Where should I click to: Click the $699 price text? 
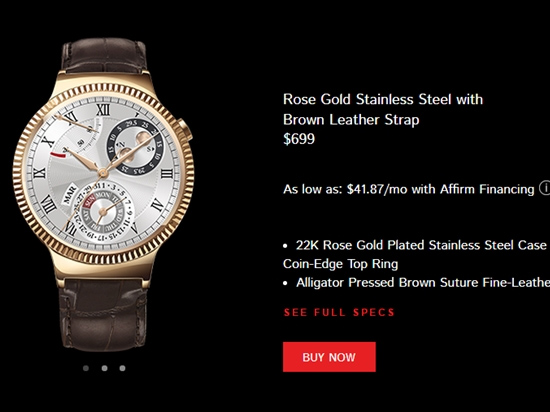pyautogui.click(x=299, y=139)
